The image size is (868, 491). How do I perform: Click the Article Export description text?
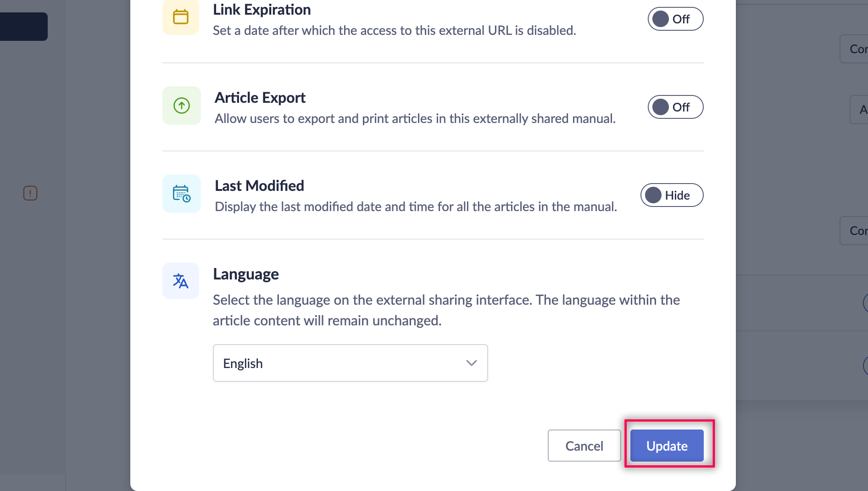pos(415,119)
